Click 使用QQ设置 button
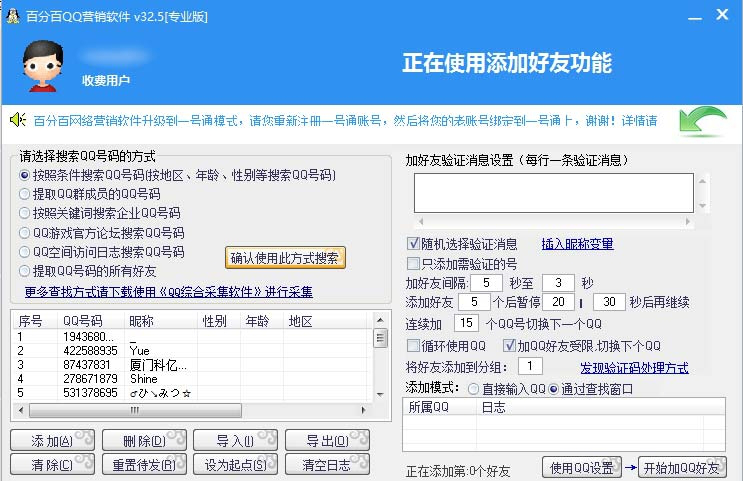Image resolution: width=743 pixels, height=500 pixels. pyautogui.click(x=582, y=468)
